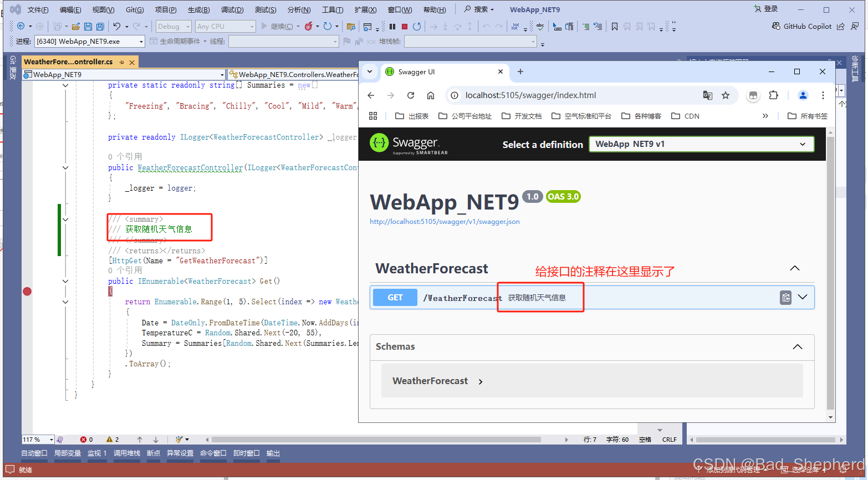
Task: Open the browser home page icon
Action: (x=431, y=95)
